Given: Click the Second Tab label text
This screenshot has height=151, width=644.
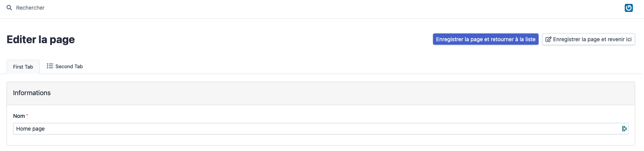Looking at the screenshot, I should tap(69, 66).
